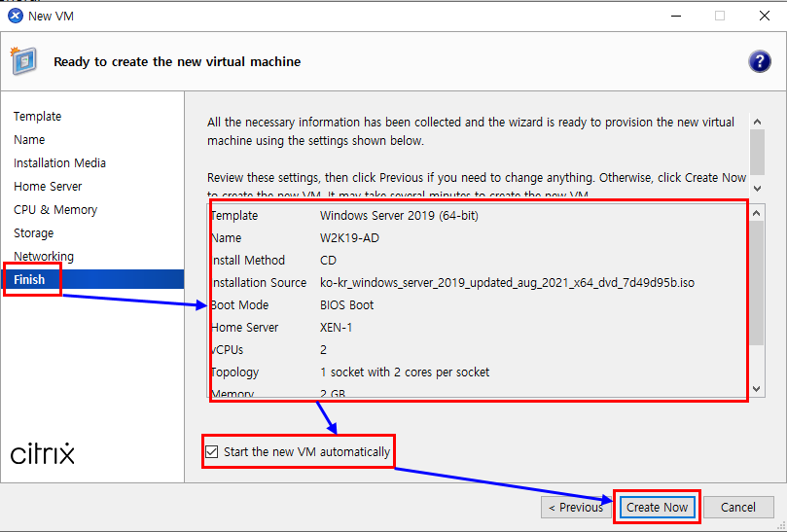Click the 'Topology' label in summary
This screenshot has width=787, height=532.
tap(234, 372)
